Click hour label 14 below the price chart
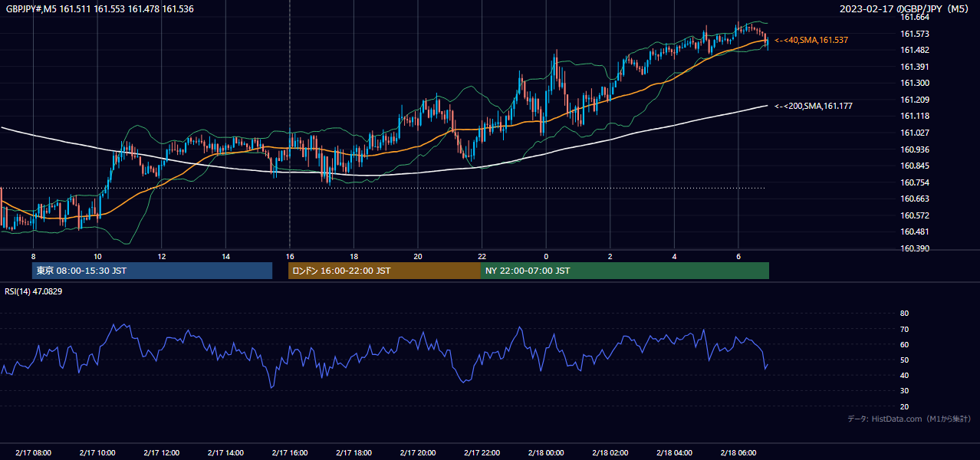Image resolution: width=980 pixels, height=460 pixels. (x=225, y=256)
